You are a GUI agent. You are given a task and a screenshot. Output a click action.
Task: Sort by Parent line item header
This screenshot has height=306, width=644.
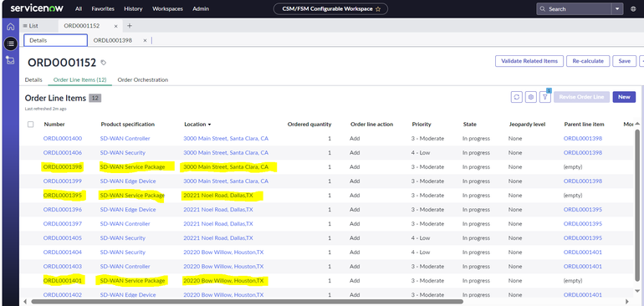click(x=585, y=125)
